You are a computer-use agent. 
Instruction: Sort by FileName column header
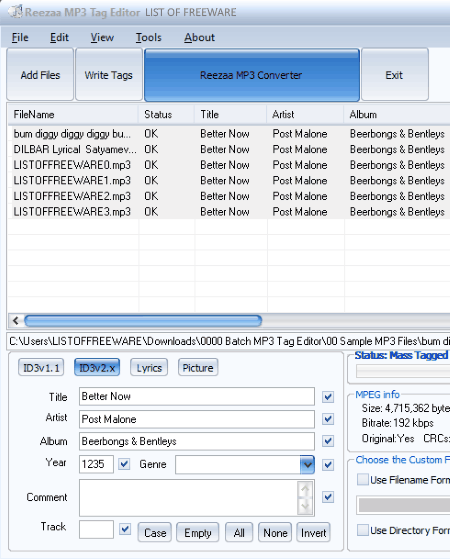click(x=73, y=114)
